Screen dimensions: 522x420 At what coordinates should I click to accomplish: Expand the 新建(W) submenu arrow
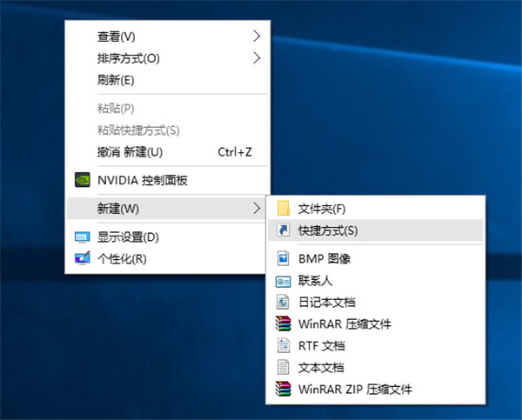[257, 209]
